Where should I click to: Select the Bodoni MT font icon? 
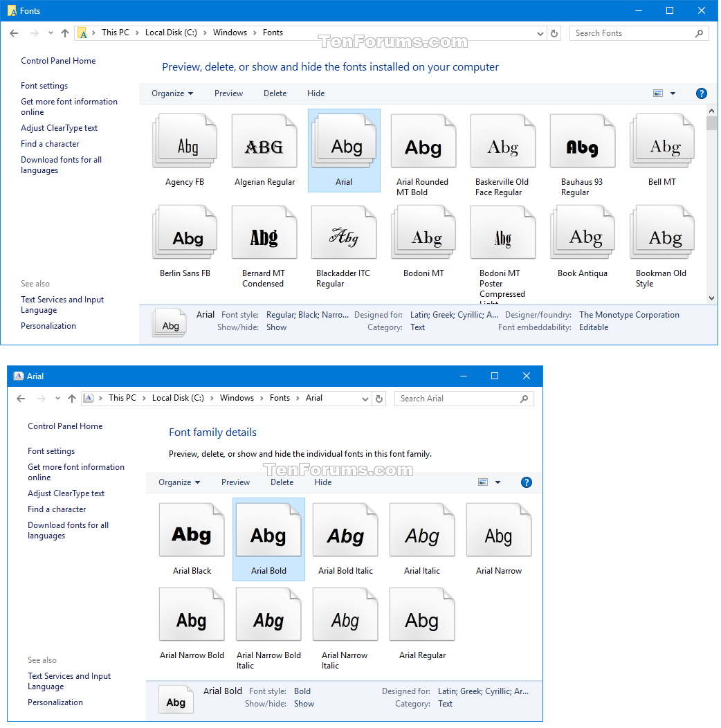point(423,232)
